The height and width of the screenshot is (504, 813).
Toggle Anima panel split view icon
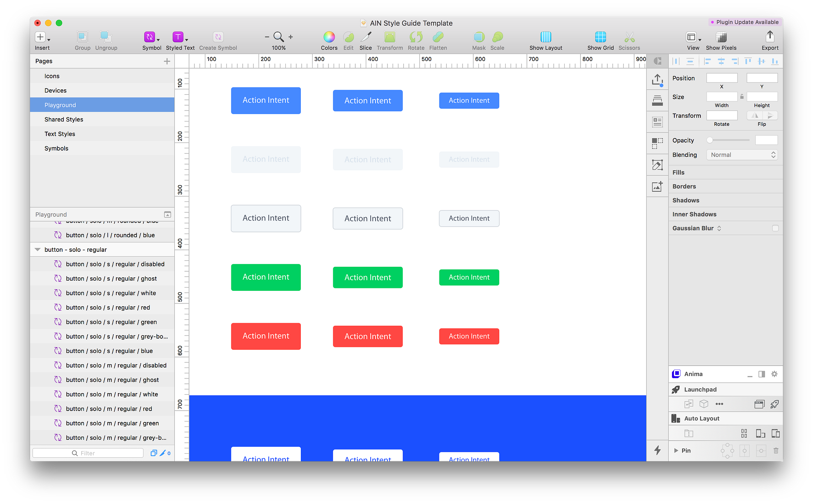(762, 374)
